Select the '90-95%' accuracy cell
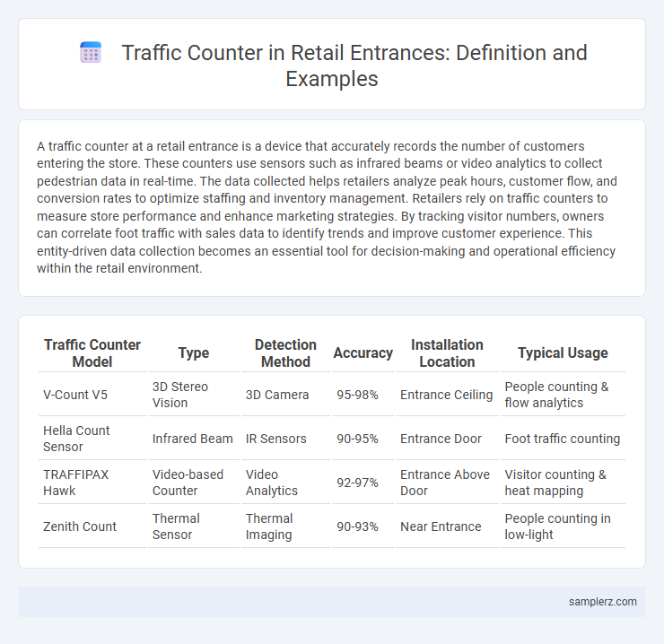Image resolution: width=664 pixels, height=644 pixels. click(363, 439)
